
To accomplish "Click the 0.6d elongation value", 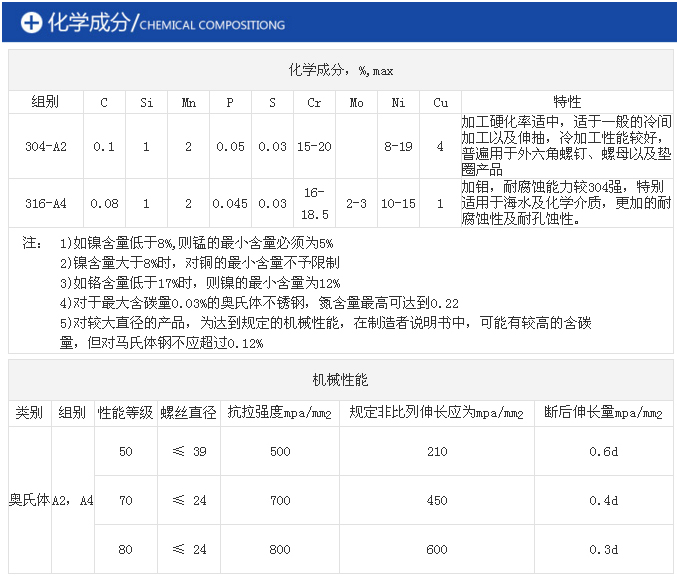I will pos(603,451).
